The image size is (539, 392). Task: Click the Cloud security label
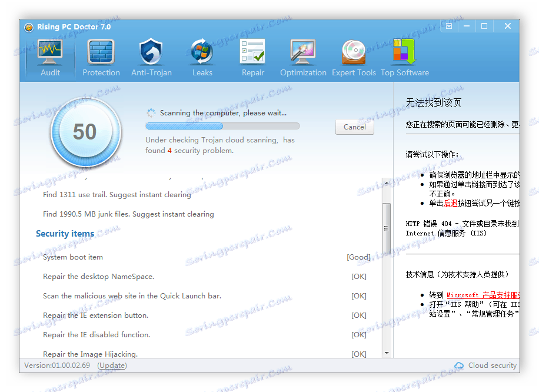point(493,366)
